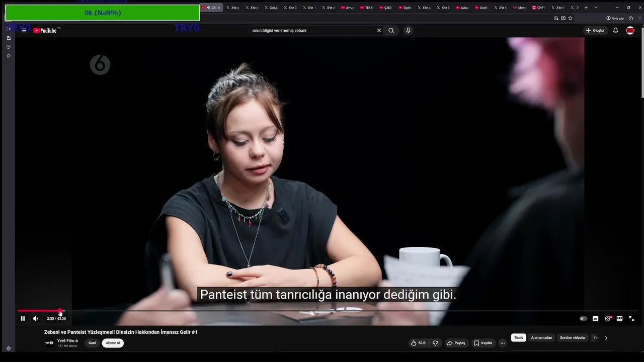Screen dimensions: 644x362
Task: Open the picture-in-picture icon in address bar
Action: click(x=556, y=18)
